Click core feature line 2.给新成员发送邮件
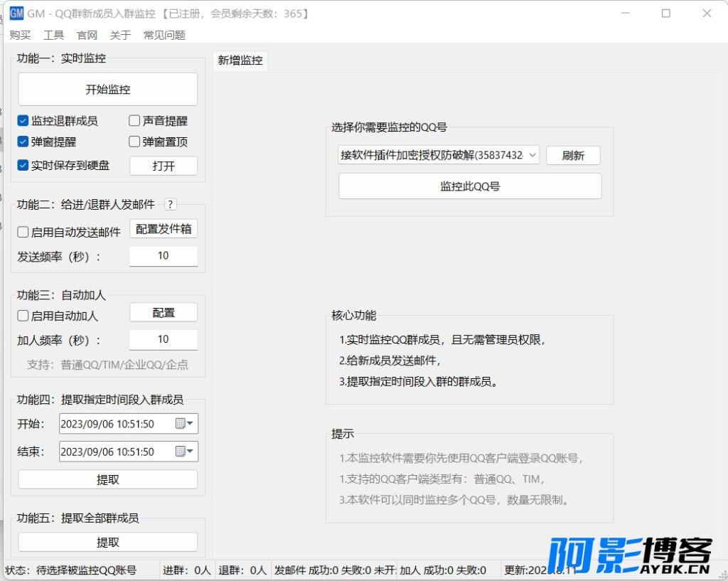 coord(390,361)
